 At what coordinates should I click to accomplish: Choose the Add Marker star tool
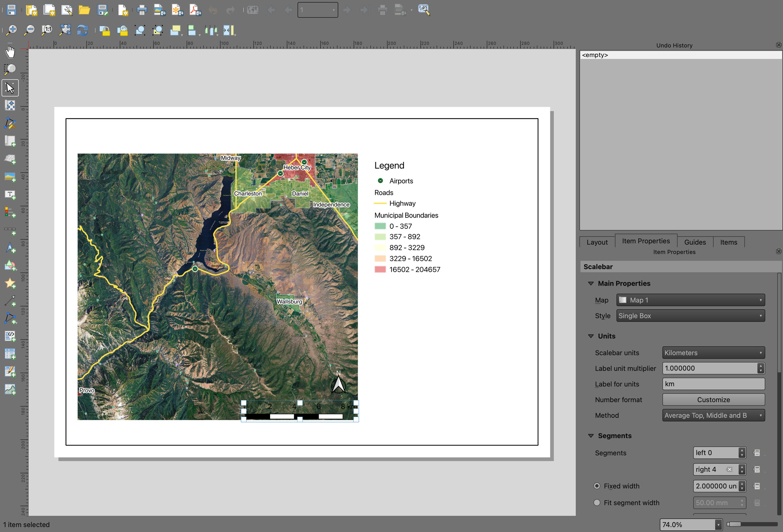point(10,283)
